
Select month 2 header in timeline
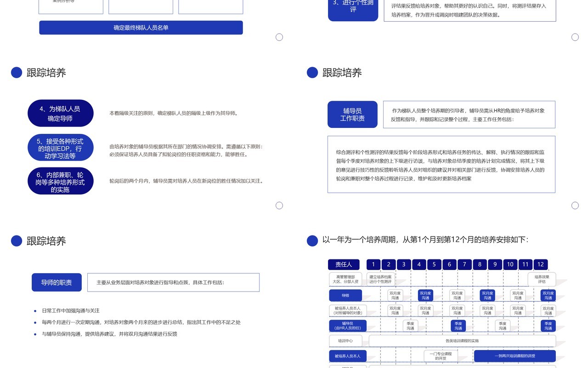point(389,264)
